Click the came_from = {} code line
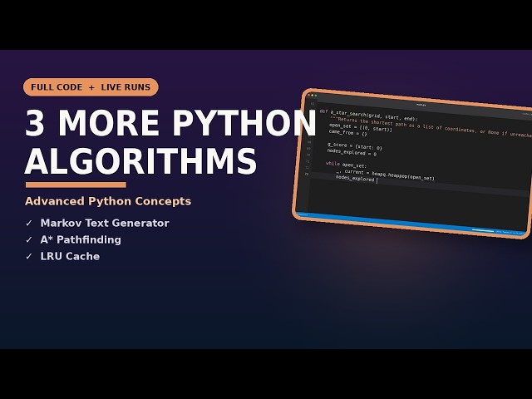This screenshot has width=532, height=399. 347,133
